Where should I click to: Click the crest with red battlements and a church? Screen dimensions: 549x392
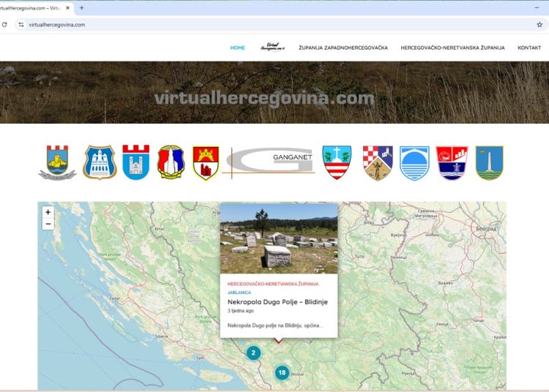point(136,162)
